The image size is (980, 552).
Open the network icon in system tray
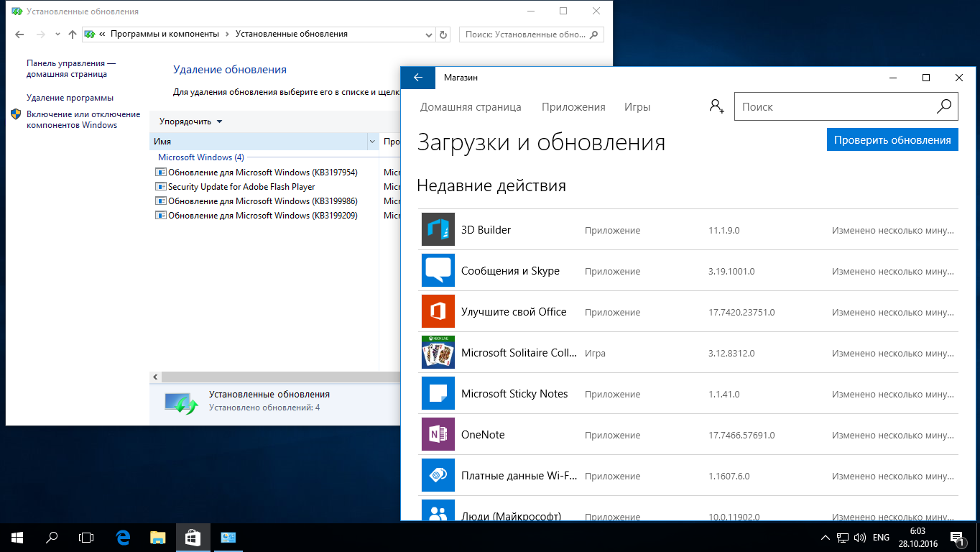[x=843, y=538]
